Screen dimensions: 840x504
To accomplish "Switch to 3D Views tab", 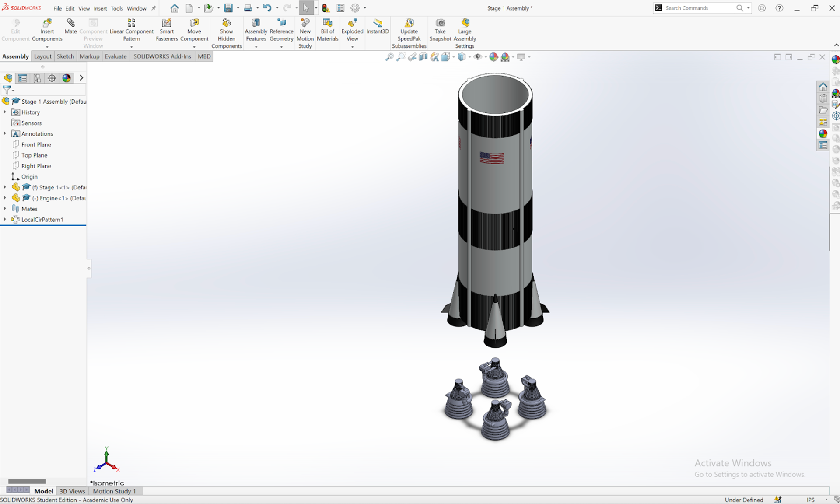I will (72, 491).
